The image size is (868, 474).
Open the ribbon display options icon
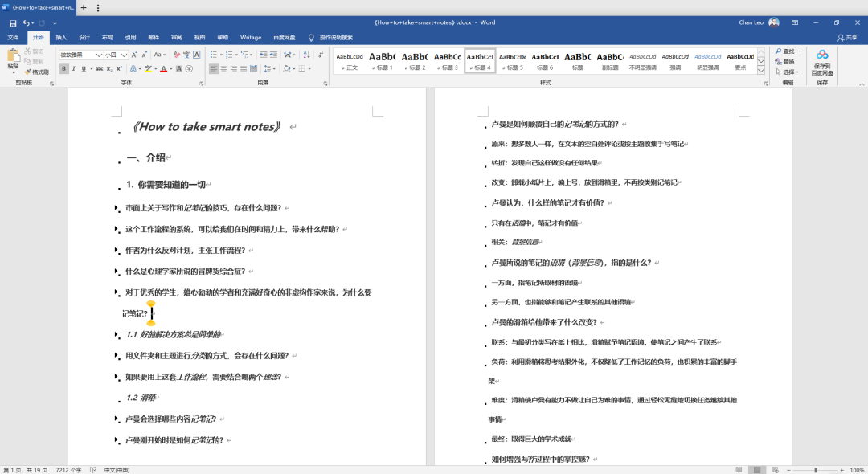tap(795, 22)
